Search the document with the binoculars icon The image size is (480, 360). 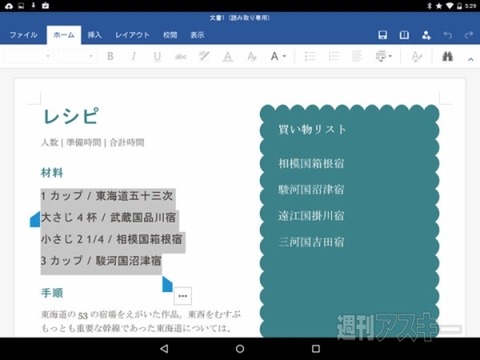point(447,56)
